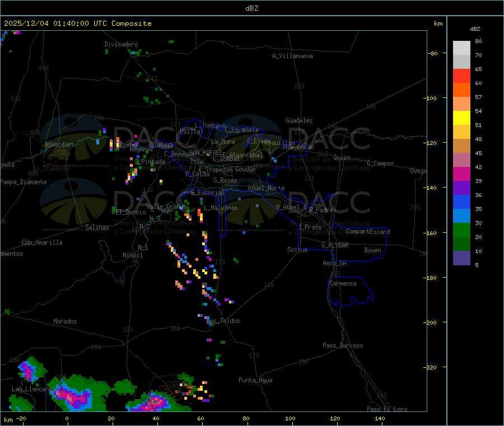Click the Morados place label
This screenshot has width=504, height=426.
coord(66,321)
